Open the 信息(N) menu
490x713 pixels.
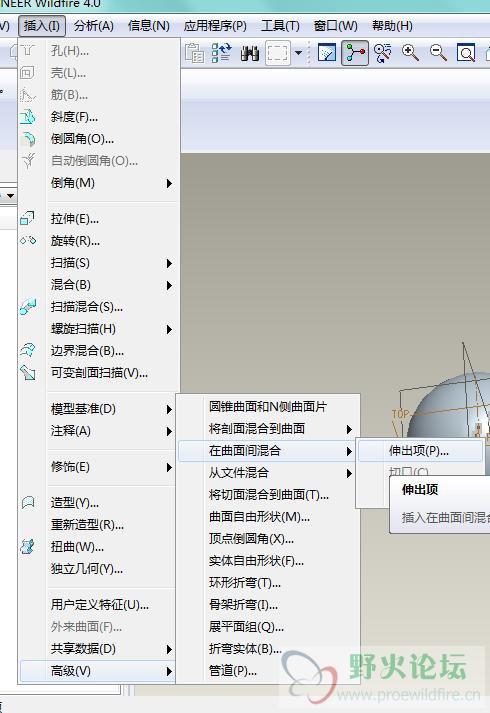(x=149, y=25)
